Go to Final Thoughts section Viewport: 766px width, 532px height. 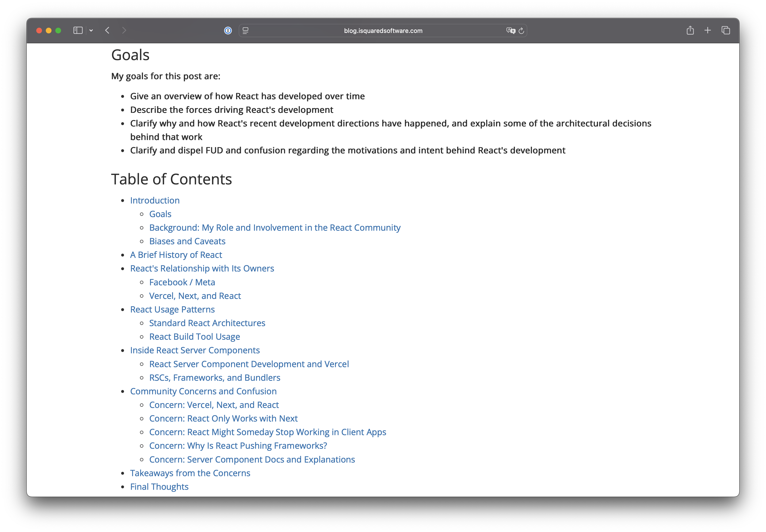pos(159,487)
